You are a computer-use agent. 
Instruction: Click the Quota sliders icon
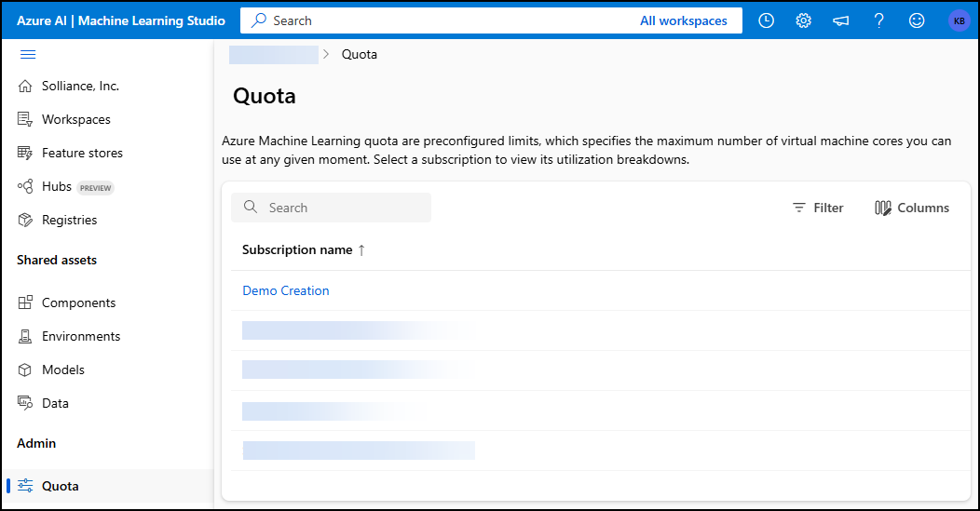point(25,485)
